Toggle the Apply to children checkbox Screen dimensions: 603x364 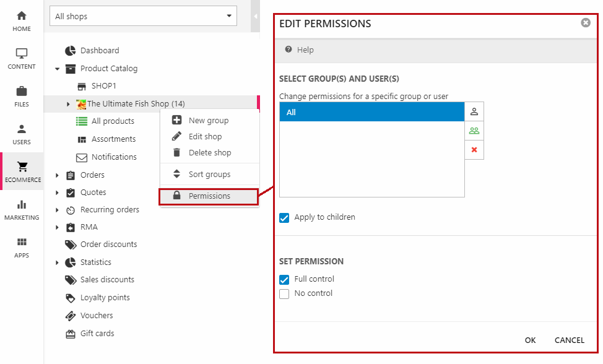point(284,218)
